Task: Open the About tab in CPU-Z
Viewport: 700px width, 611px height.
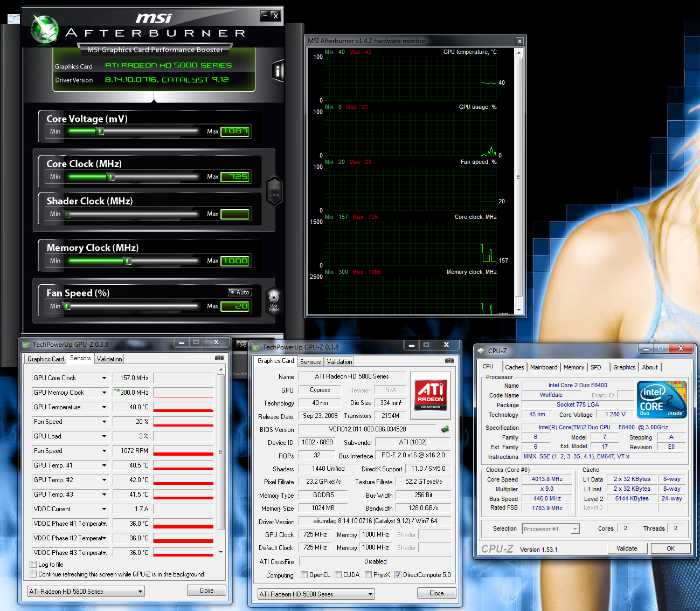Action: [650, 367]
